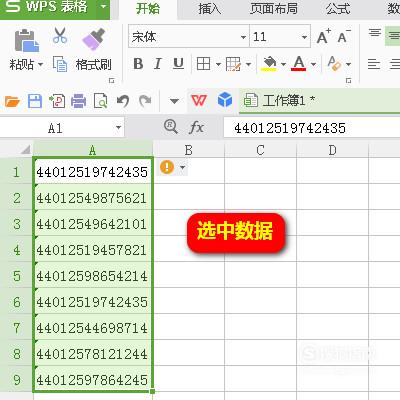
Task: Select column D header
Action: (332, 150)
